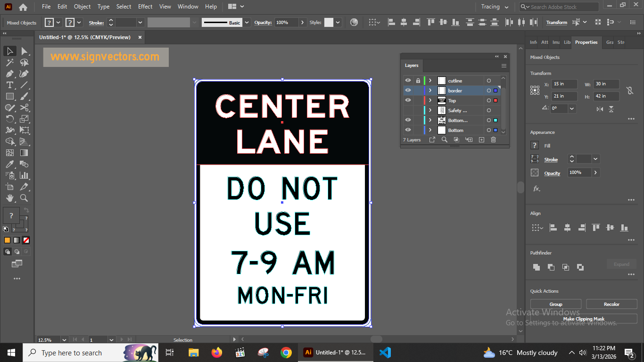Hide the border layer
Screen dimensions: 644x362
point(408,90)
